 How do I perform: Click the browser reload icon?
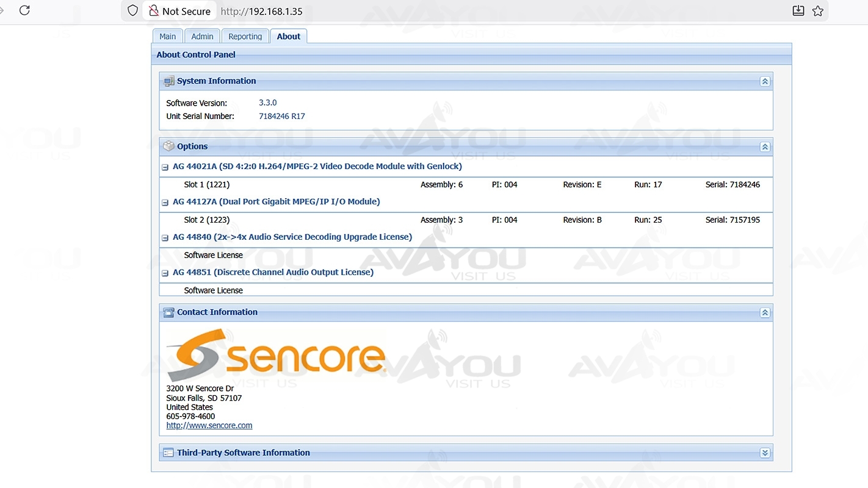coord(24,10)
